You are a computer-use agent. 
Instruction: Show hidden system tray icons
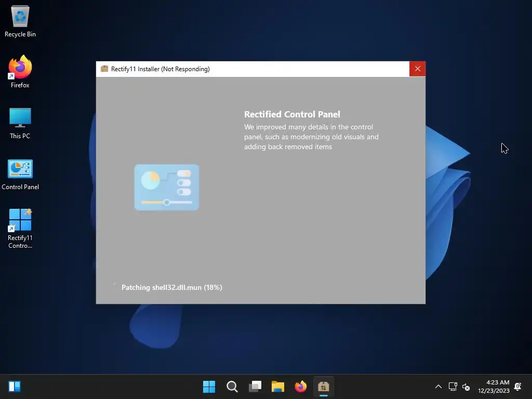(x=438, y=387)
